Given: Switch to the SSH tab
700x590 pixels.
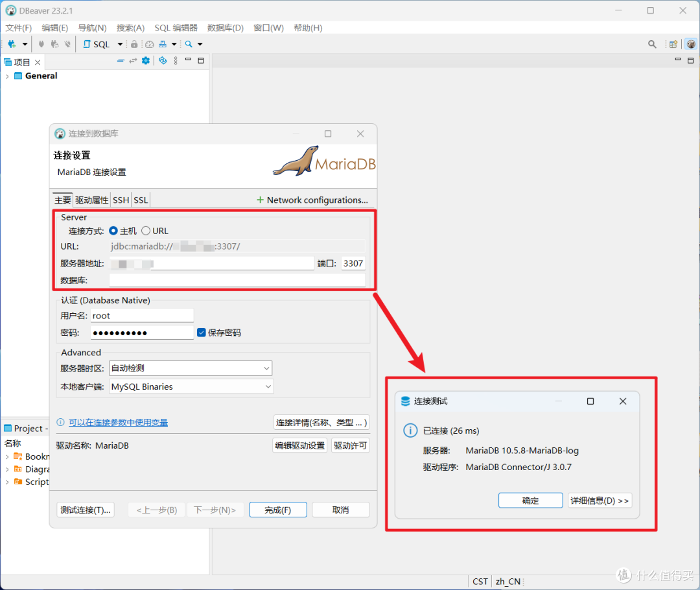Looking at the screenshot, I should pyautogui.click(x=121, y=200).
